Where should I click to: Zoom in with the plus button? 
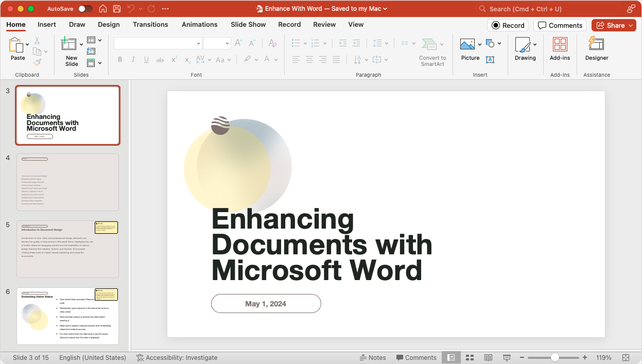tap(585, 358)
